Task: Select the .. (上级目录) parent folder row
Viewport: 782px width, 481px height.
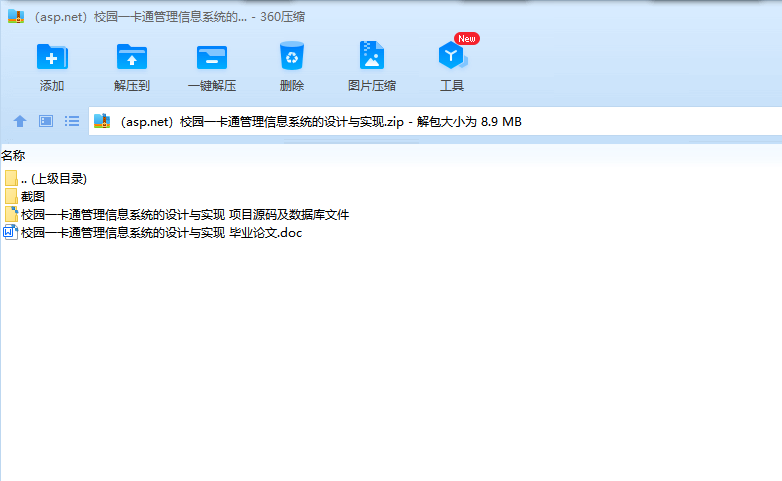Action: click(x=46, y=179)
